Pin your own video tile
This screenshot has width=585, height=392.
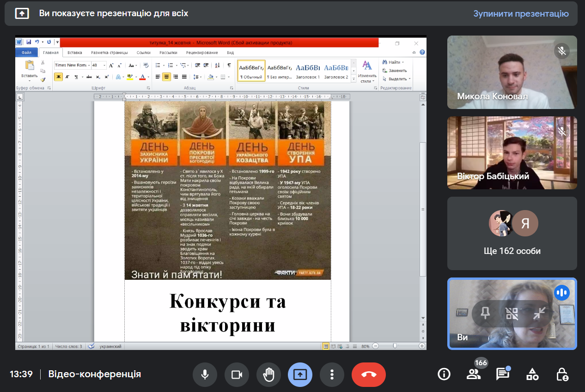coord(485,314)
